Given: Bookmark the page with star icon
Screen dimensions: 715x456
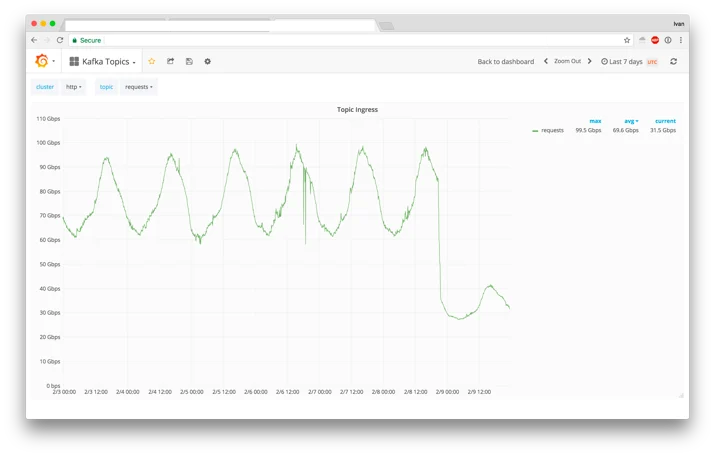Looking at the screenshot, I should click(627, 40).
